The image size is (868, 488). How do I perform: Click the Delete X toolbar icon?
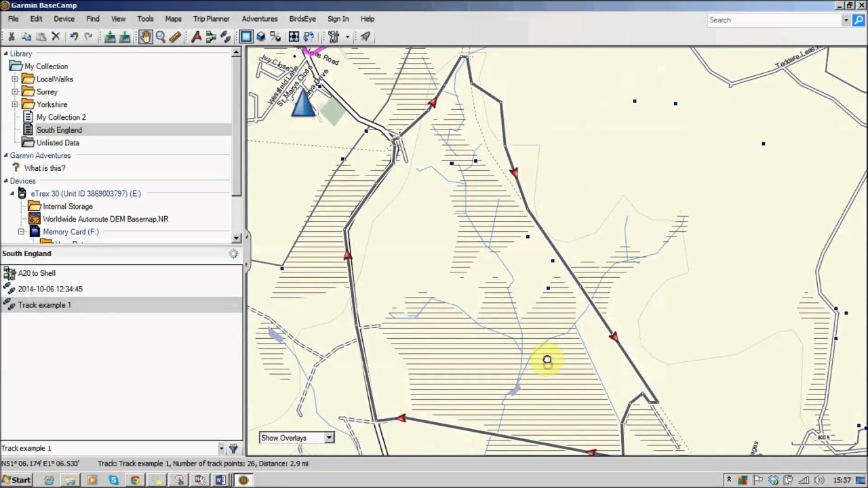click(x=56, y=37)
